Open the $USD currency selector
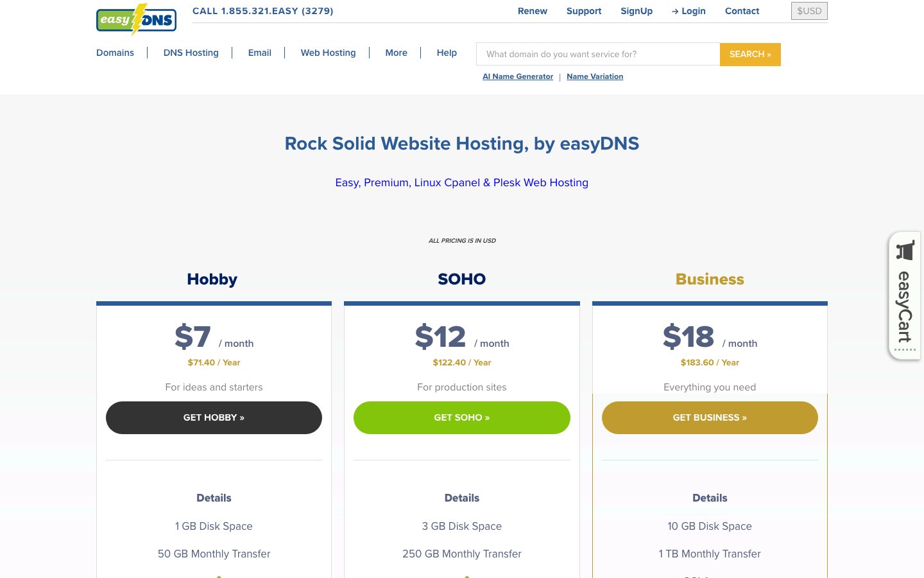The width and height of the screenshot is (924, 578). 809,11
